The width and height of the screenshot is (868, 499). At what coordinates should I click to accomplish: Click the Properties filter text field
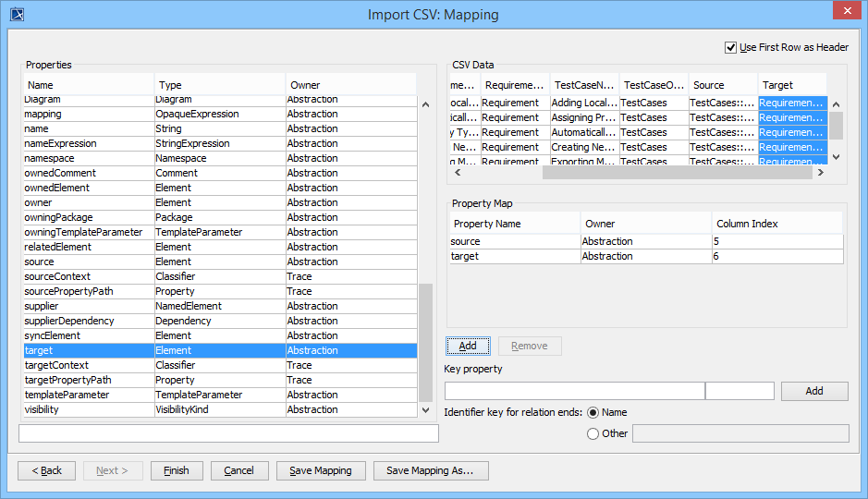tap(228, 433)
